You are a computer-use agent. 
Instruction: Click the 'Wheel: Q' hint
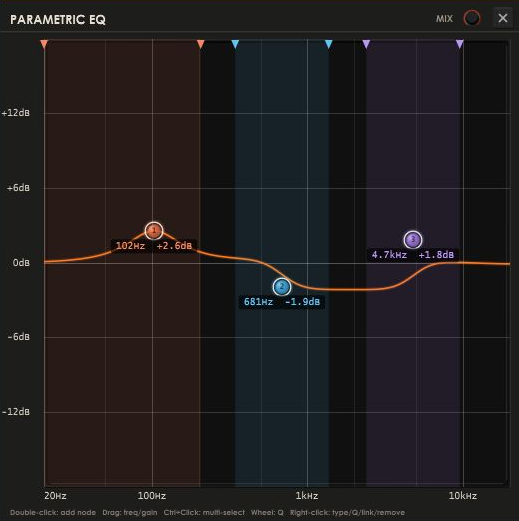[x=267, y=512]
